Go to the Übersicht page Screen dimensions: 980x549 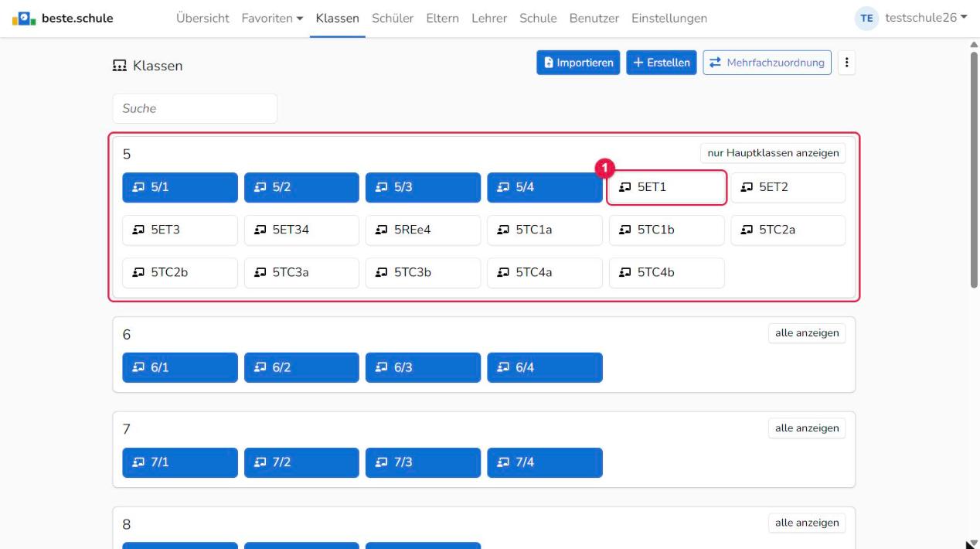[x=202, y=18]
